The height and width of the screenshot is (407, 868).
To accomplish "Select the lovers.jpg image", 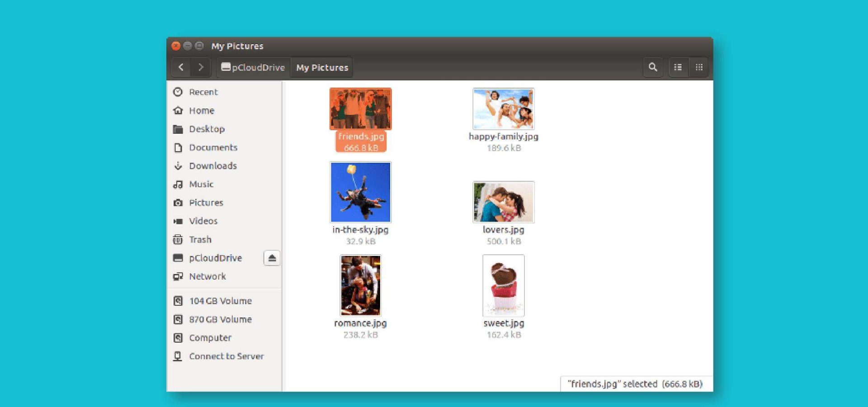I will [x=503, y=202].
